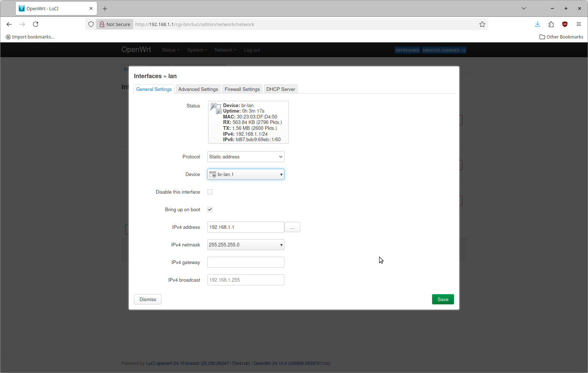The height and width of the screenshot is (373, 588).
Task: Check the Disable this interface checkbox
Action: click(x=210, y=192)
